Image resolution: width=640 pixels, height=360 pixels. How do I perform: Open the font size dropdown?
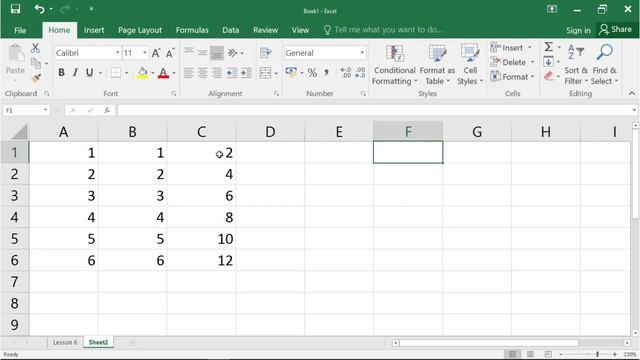144,53
